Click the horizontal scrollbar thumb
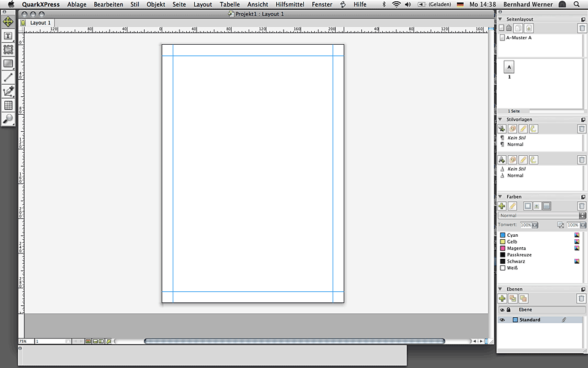 click(x=295, y=342)
